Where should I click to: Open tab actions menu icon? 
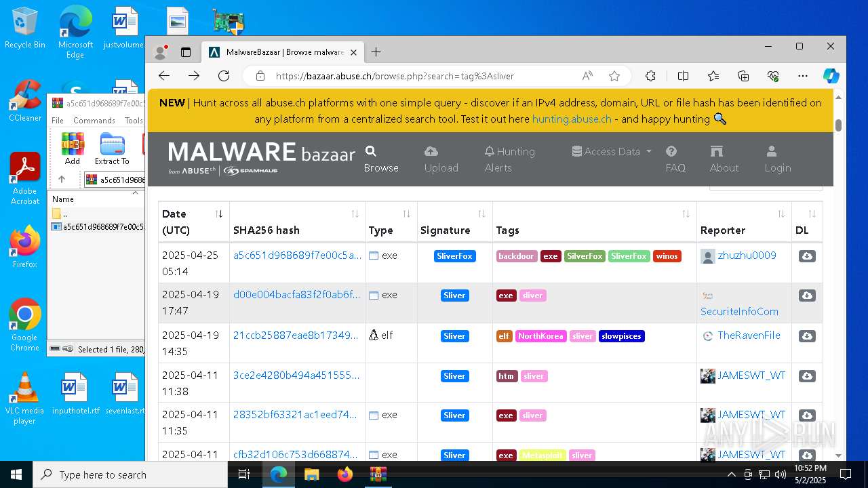[186, 52]
